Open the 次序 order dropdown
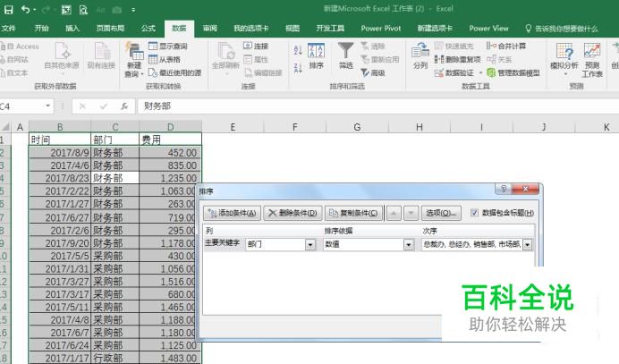This screenshot has height=364, width=619. [x=528, y=245]
